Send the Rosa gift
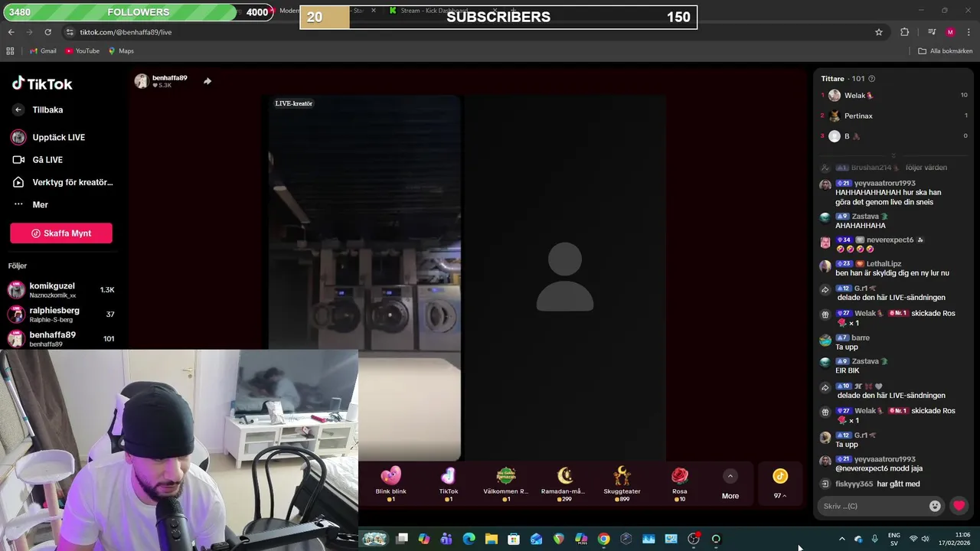This screenshot has height=551, width=980. (x=680, y=484)
